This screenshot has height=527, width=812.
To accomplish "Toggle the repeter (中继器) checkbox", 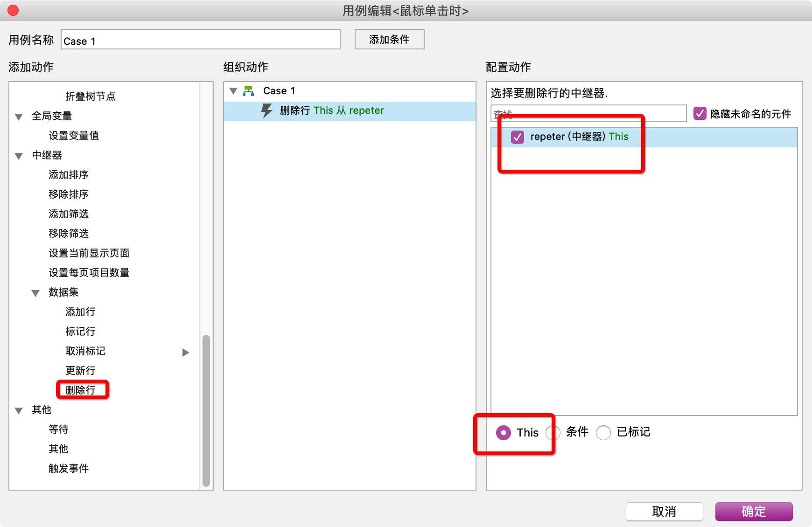I will tap(518, 137).
